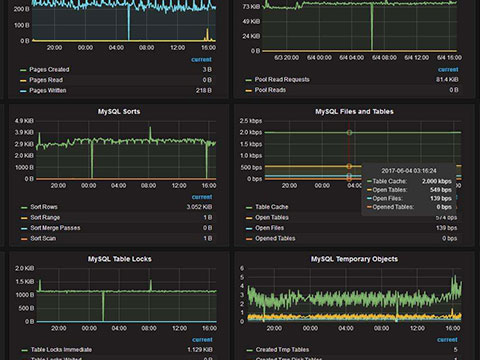The height and width of the screenshot is (360, 480).
Task: Click inside the MySQL Sorts graph area
Action: pyautogui.click(x=126, y=150)
